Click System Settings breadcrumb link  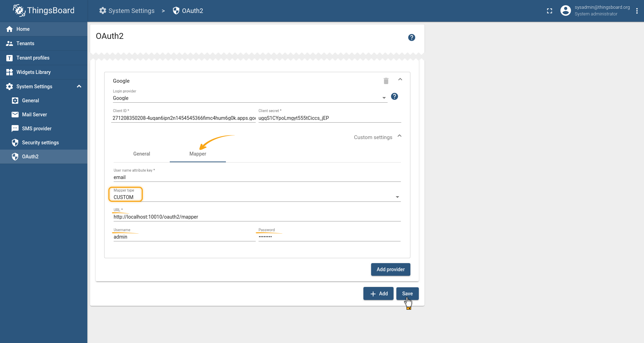tap(127, 11)
